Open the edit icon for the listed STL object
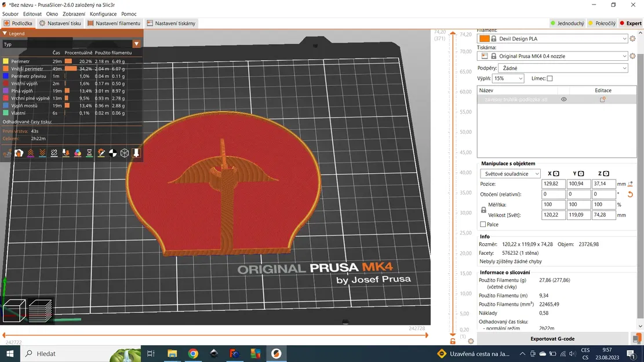The height and width of the screenshot is (362, 644). coord(602,99)
